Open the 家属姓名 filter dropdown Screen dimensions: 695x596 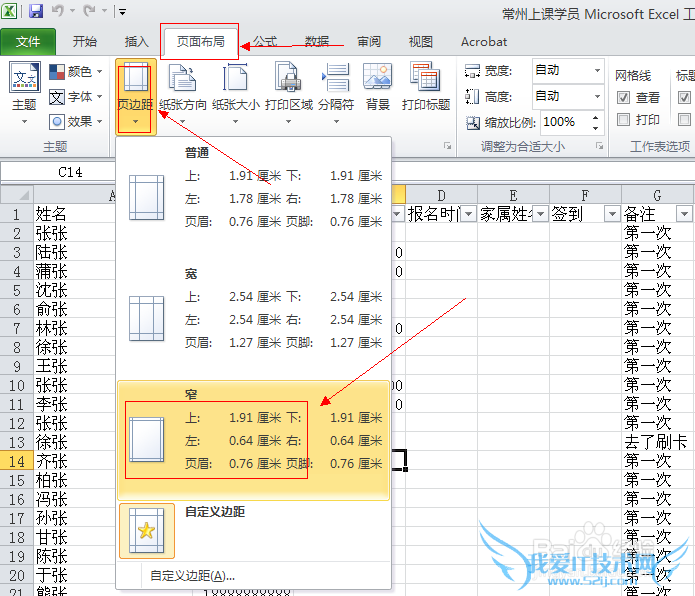540,214
